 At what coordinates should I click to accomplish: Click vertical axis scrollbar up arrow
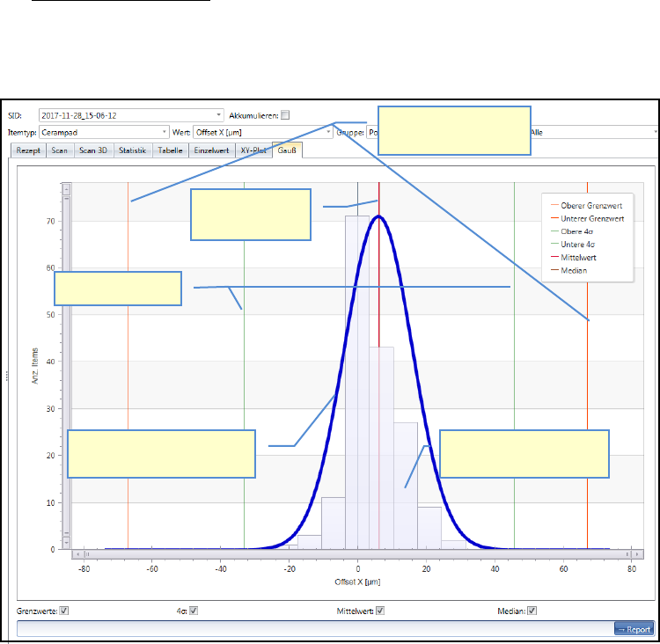pyautogui.click(x=66, y=189)
